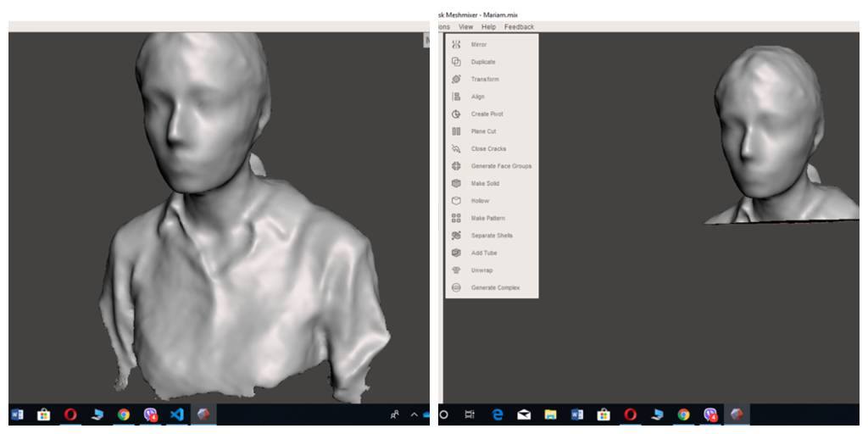Choose the Align tool icon
This screenshot has height=434, width=868.
click(456, 97)
